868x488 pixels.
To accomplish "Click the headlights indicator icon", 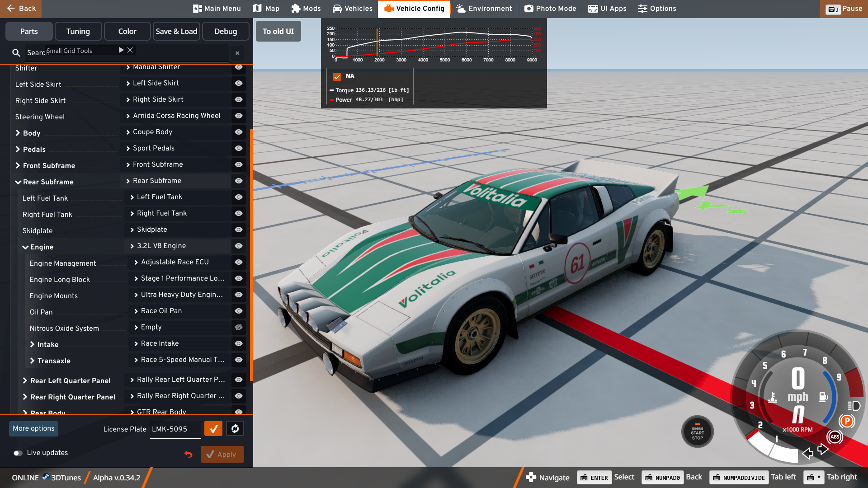I will click(x=854, y=406).
